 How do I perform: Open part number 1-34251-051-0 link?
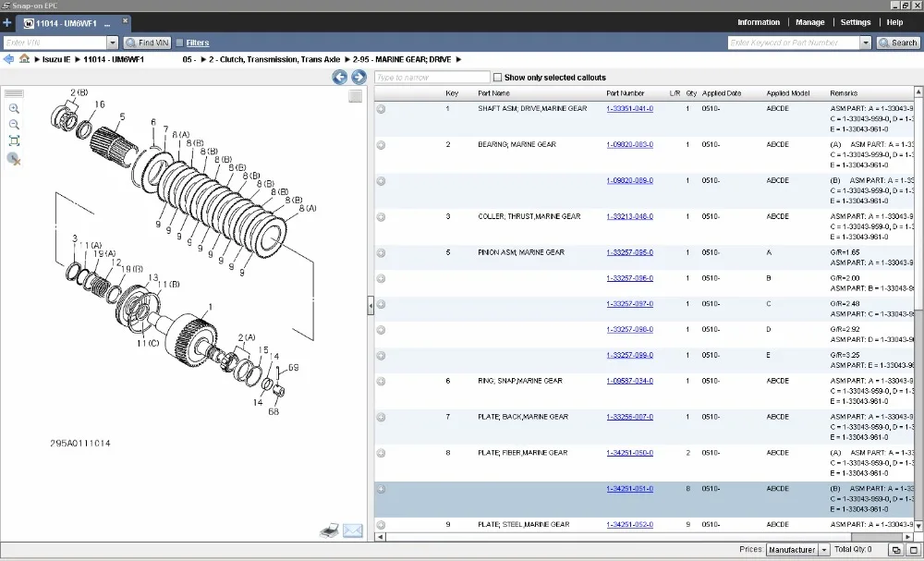point(629,489)
